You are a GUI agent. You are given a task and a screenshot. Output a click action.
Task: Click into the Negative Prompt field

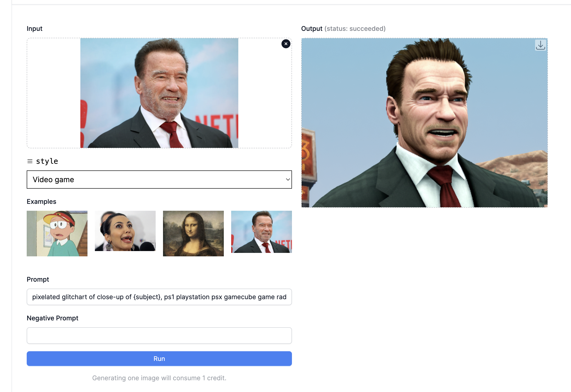[159, 336]
